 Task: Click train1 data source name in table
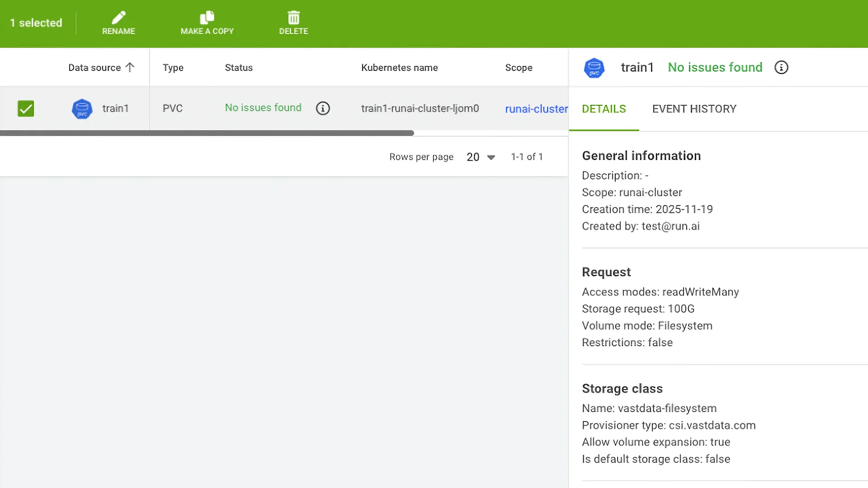[x=115, y=108]
